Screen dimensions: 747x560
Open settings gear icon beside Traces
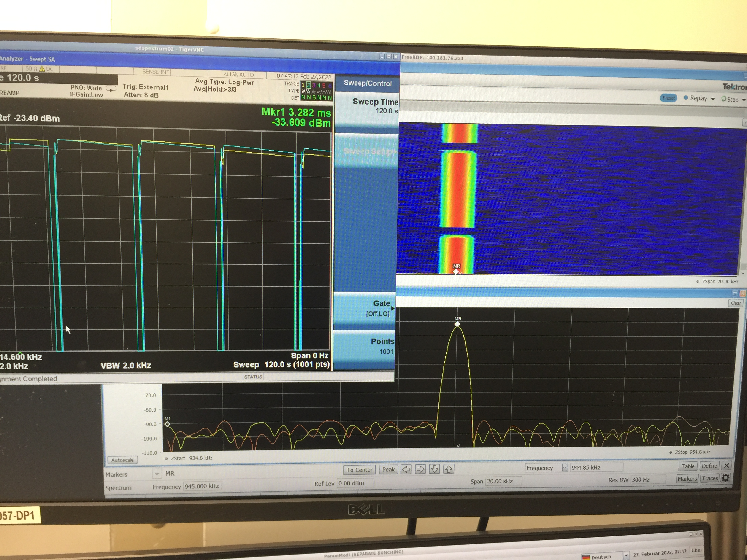coord(726,478)
